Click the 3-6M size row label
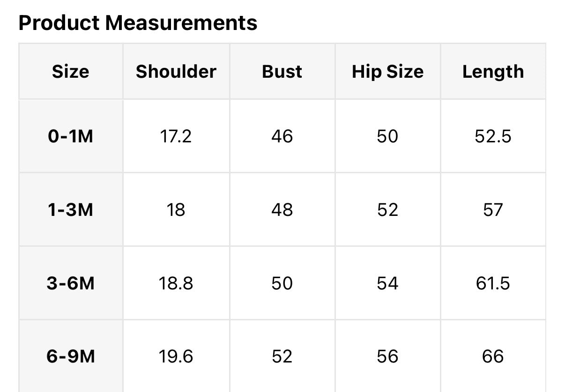Screen dimensions: 565x392 click(x=70, y=283)
